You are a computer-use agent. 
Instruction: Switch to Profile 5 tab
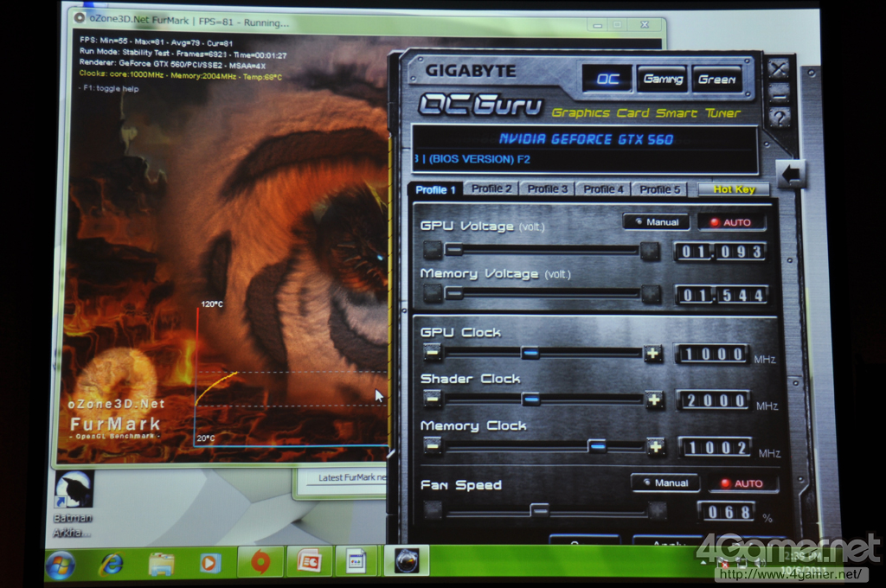(x=659, y=189)
